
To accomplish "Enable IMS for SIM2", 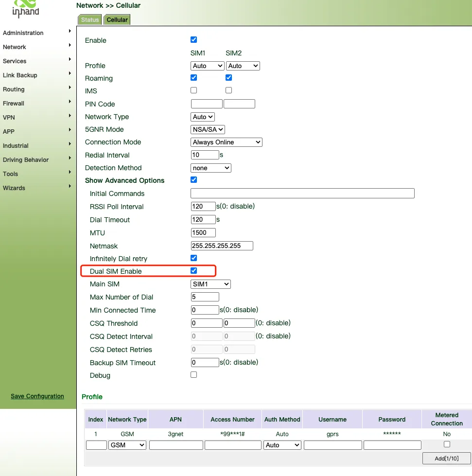I will point(229,90).
